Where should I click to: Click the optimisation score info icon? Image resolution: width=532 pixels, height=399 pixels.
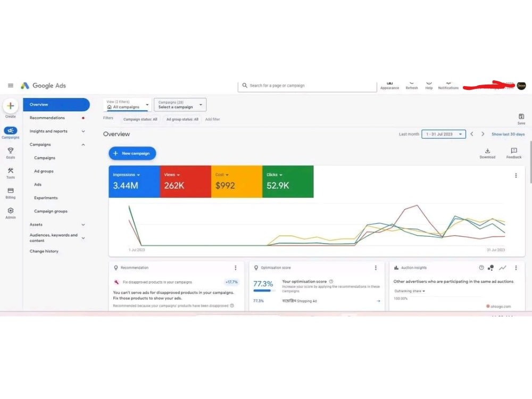[x=331, y=281]
